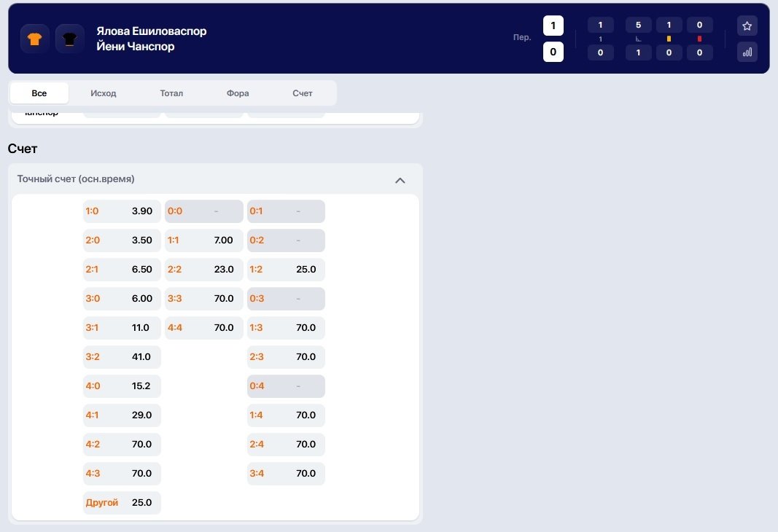Open match statistics bar chart icon

pos(747,52)
